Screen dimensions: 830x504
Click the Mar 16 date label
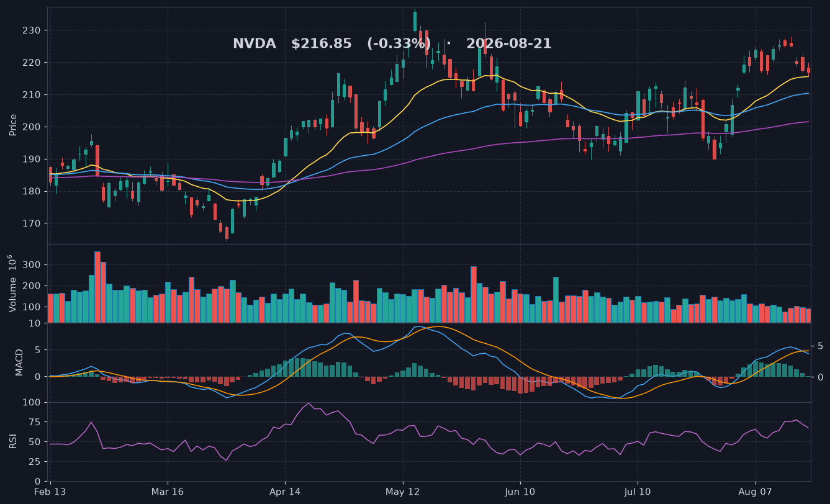(x=168, y=492)
